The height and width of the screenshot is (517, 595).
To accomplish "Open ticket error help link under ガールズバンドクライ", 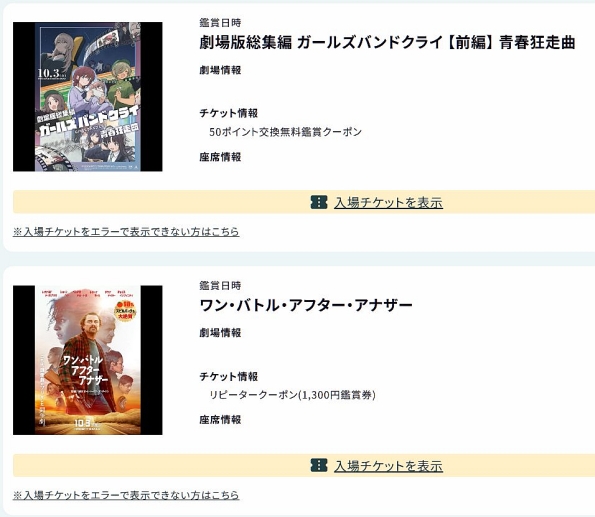I will pyautogui.click(x=126, y=232).
